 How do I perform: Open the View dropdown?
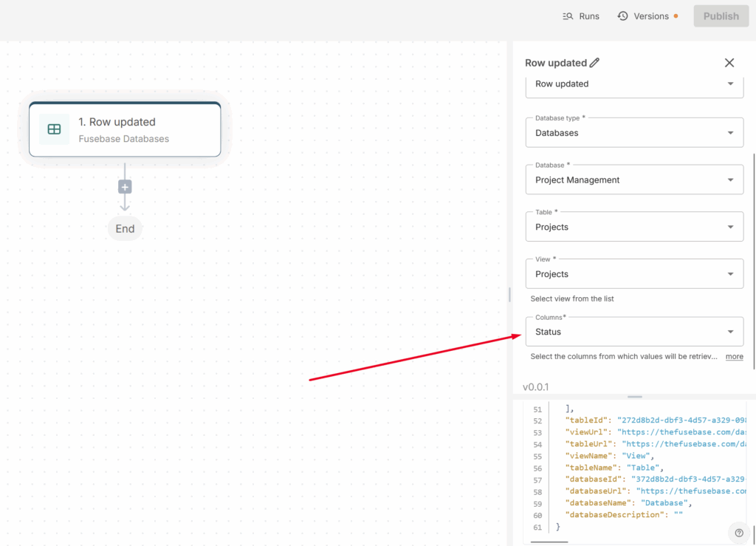click(634, 274)
